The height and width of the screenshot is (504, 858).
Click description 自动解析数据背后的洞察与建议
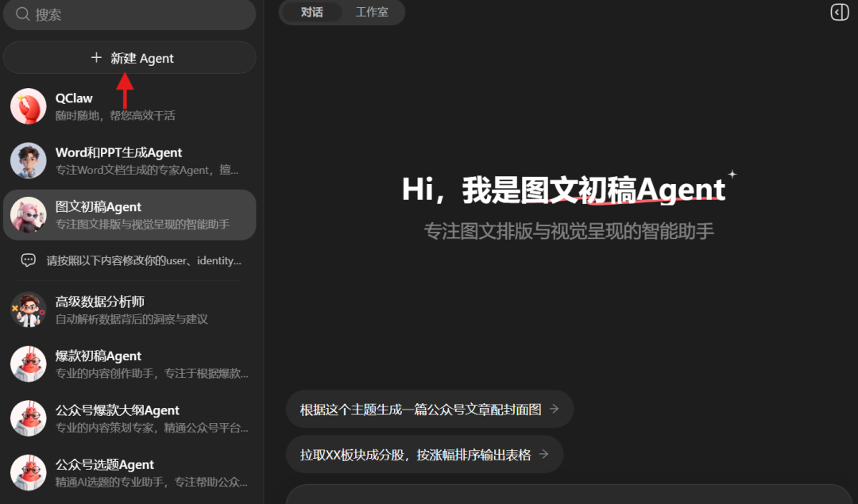132,319
